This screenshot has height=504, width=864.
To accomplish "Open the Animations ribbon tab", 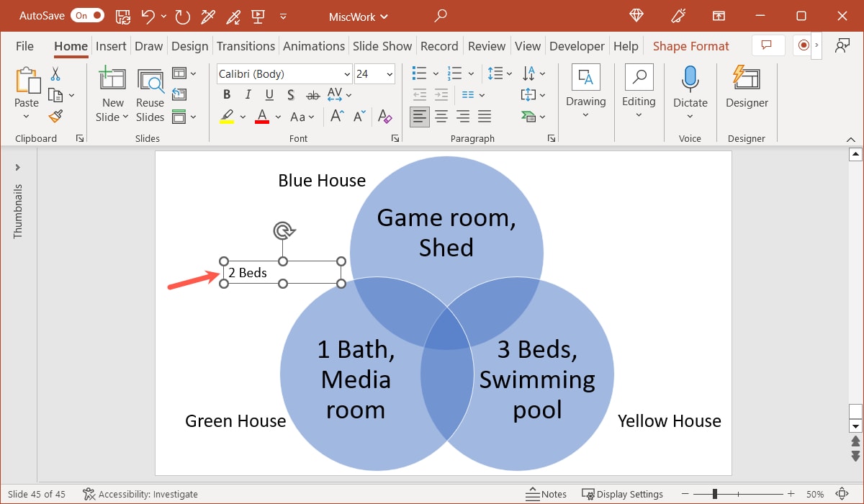I will click(314, 45).
